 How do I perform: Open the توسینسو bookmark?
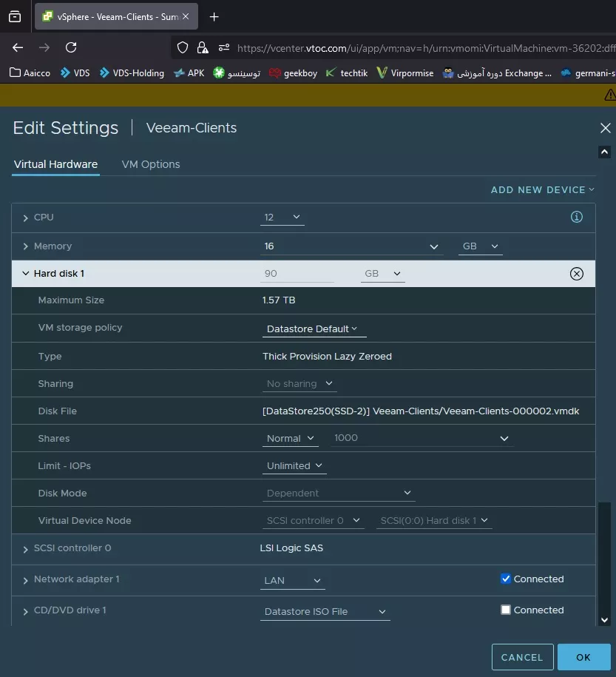tap(237, 73)
